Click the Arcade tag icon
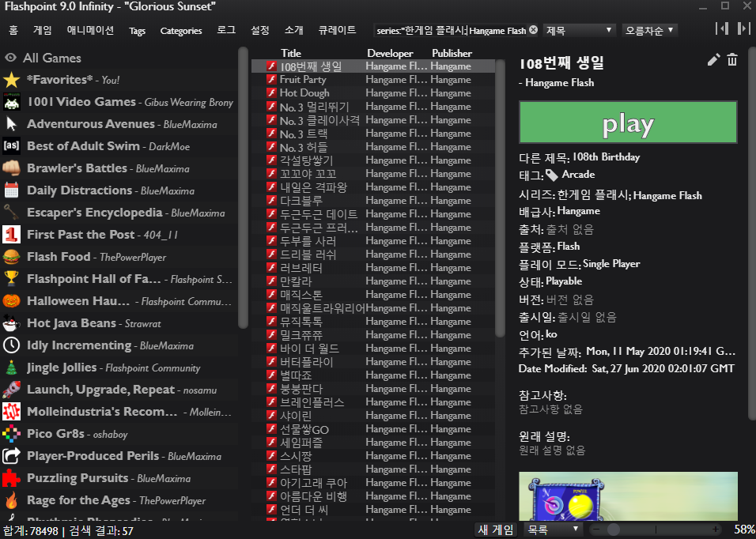The image size is (756, 539). [551, 175]
